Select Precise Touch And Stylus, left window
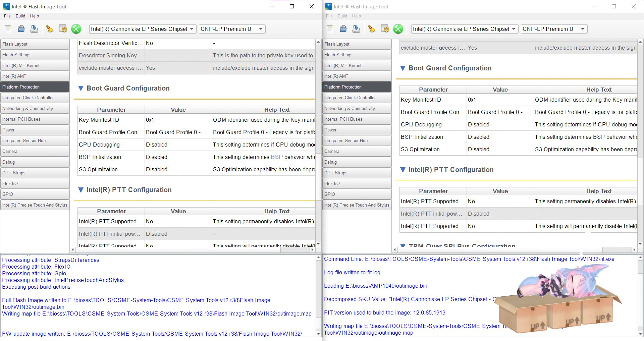Image resolution: width=644 pixels, height=341 pixels. 35,205
